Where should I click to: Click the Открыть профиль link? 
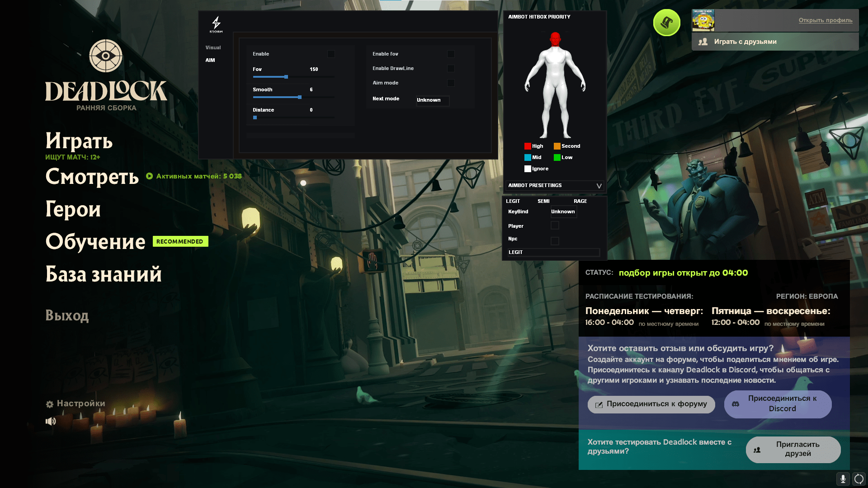[x=825, y=20]
